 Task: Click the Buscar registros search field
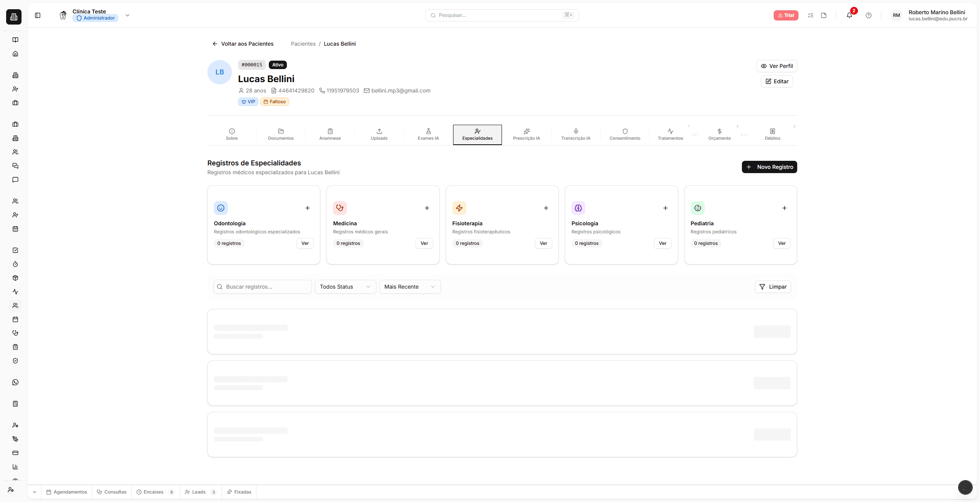(263, 287)
